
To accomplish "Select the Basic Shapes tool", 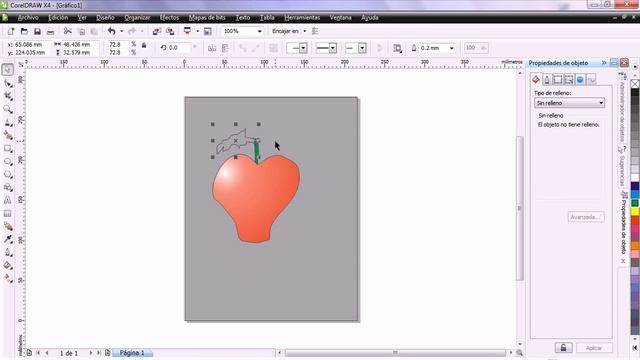I will tap(7, 187).
